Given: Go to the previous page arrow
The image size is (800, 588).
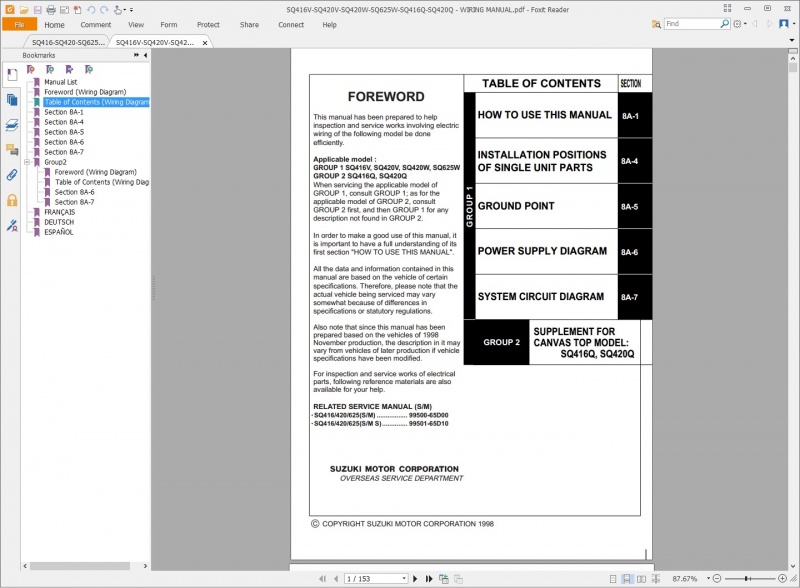Looking at the screenshot, I should 336,579.
